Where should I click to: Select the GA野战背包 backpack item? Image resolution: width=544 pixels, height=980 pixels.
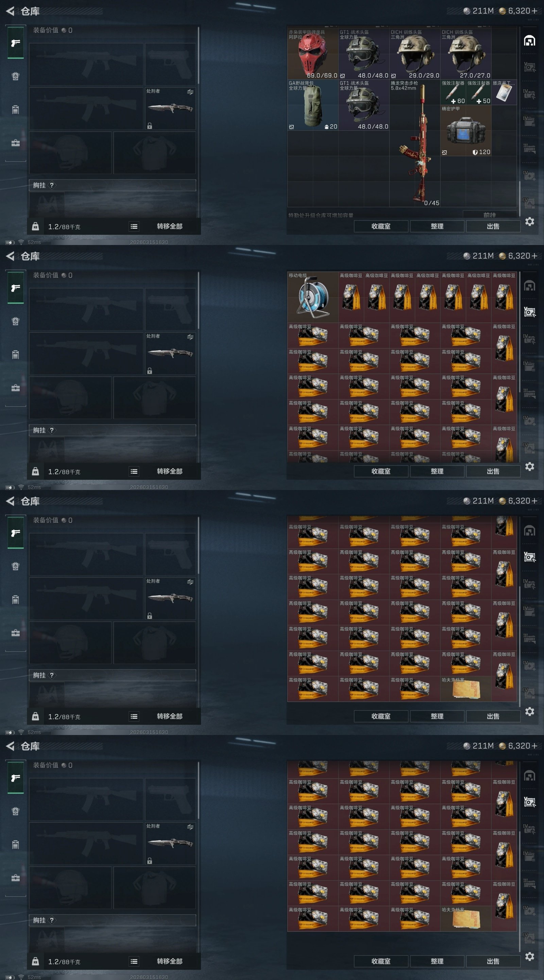click(312, 105)
